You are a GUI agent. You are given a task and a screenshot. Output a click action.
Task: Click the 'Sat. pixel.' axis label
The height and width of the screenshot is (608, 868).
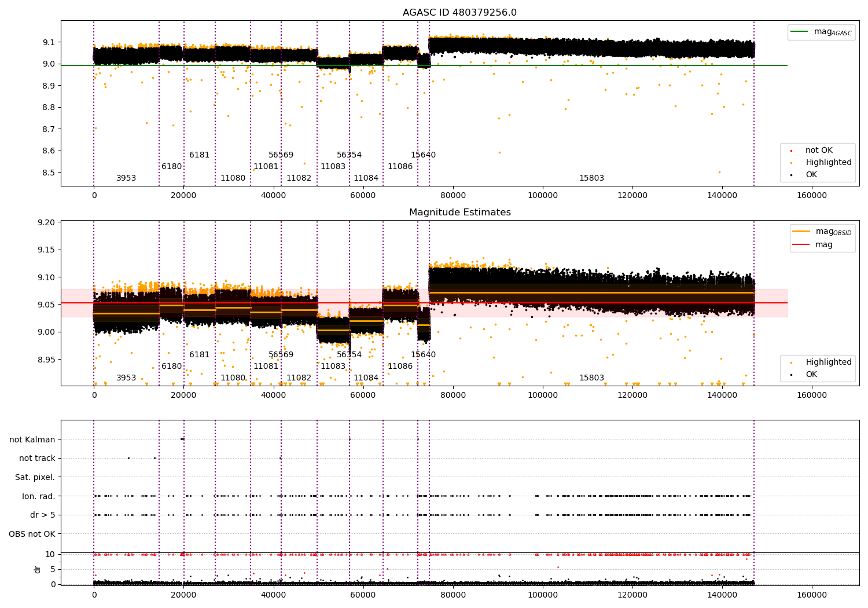35,477
